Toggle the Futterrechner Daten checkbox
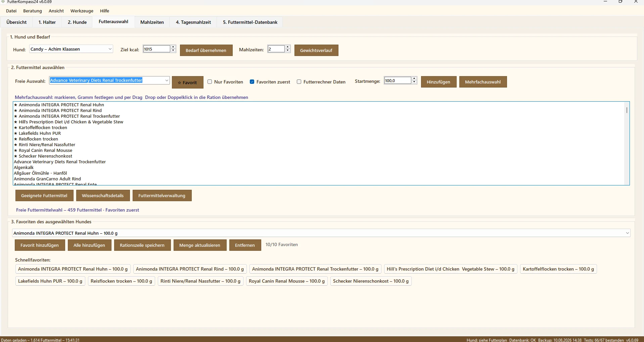Viewport: 644px width, 342px height. (x=299, y=82)
